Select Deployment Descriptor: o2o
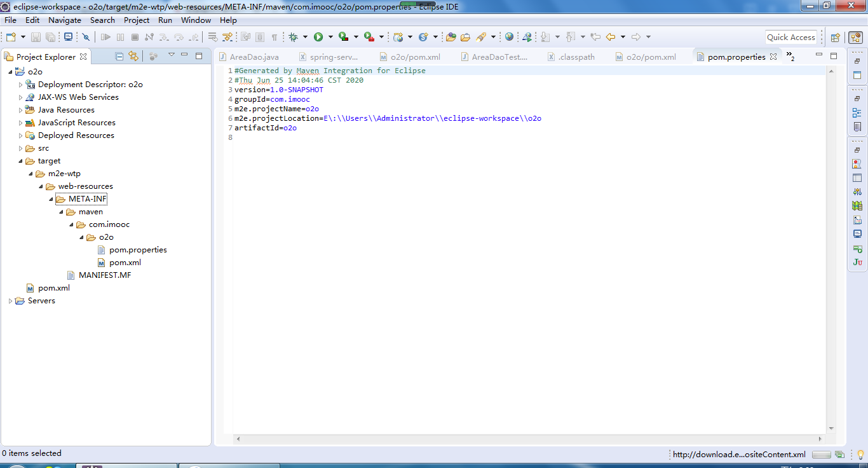Screen dimensions: 868x468 90,85
